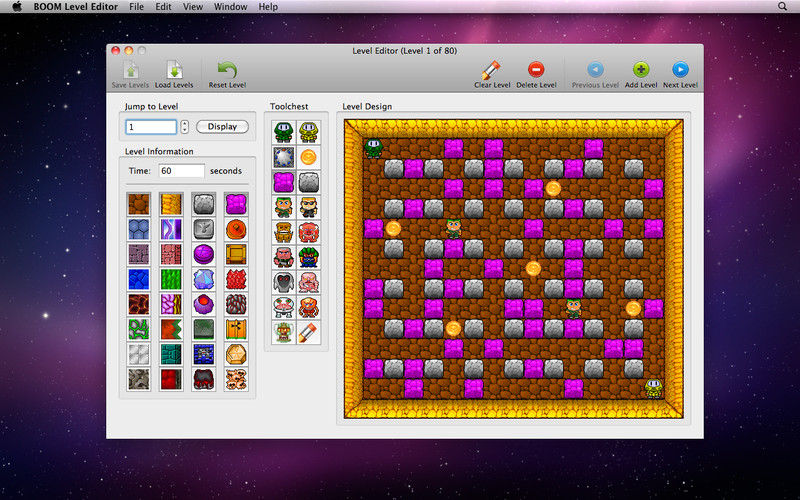This screenshot has width=800, height=500.
Task: Select the brown cobblestone floor tile
Action: [x=139, y=204]
